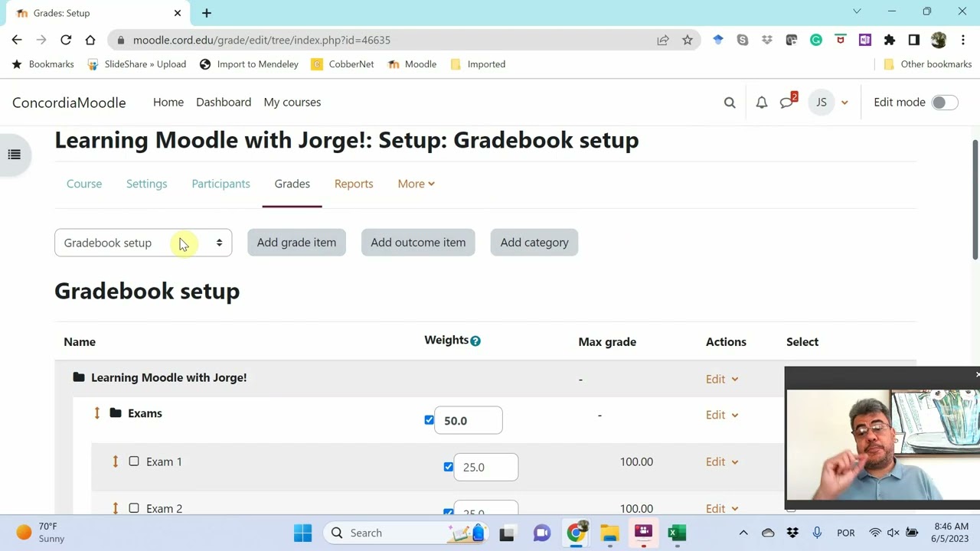Open Chrome tab search chevron
This screenshot has width=980, height=551.
[x=857, y=11]
